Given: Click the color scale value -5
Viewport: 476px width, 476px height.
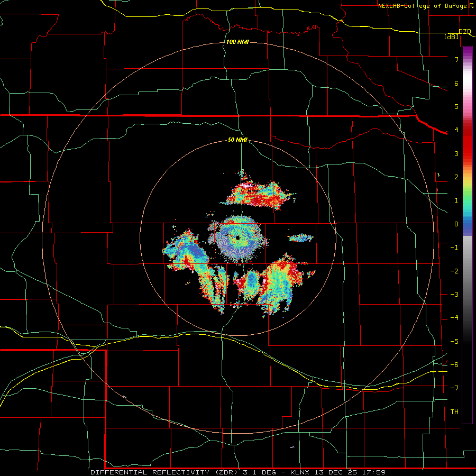Looking at the screenshot, I should click(x=454, y=342).
